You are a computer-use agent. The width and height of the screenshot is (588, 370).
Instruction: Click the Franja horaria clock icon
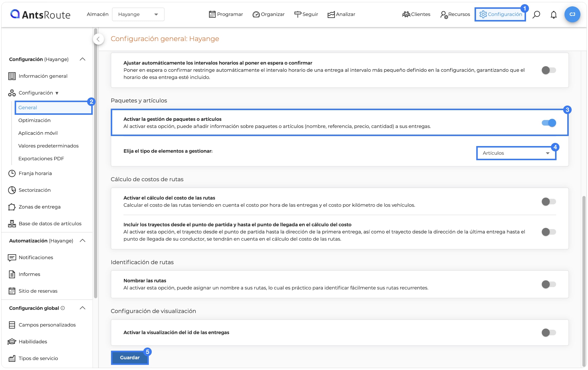pos(12,173)
